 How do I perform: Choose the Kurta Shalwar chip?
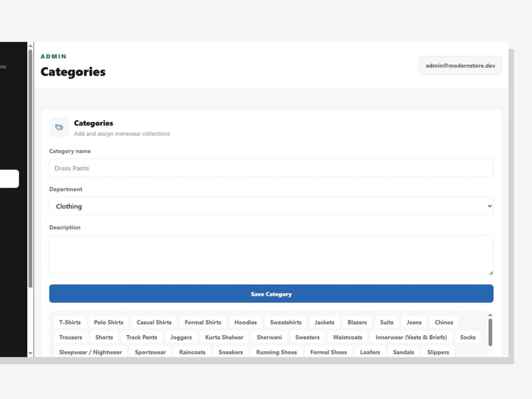click(225, 337)
